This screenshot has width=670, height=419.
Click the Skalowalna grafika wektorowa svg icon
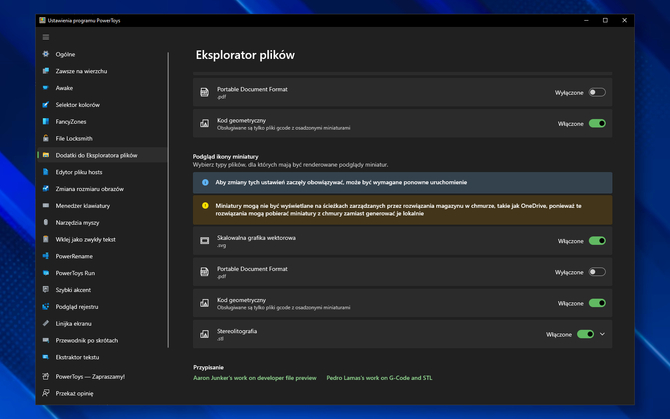click(x=205, y=241)
